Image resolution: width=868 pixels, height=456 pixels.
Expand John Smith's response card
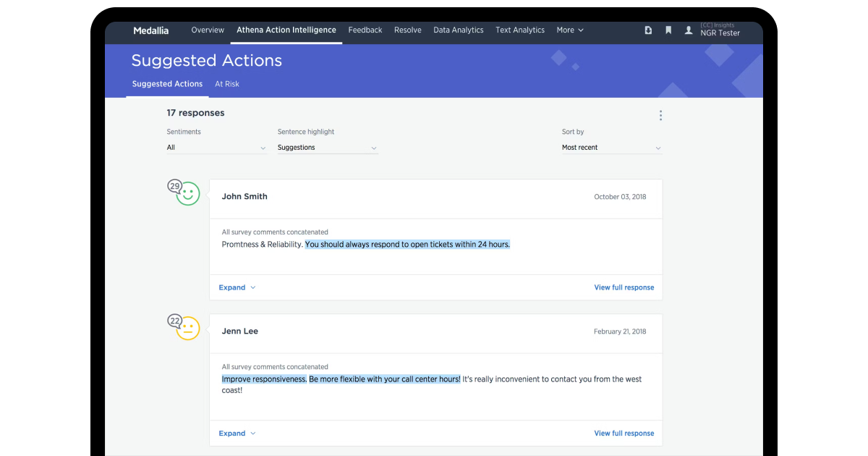pos(237,287)
